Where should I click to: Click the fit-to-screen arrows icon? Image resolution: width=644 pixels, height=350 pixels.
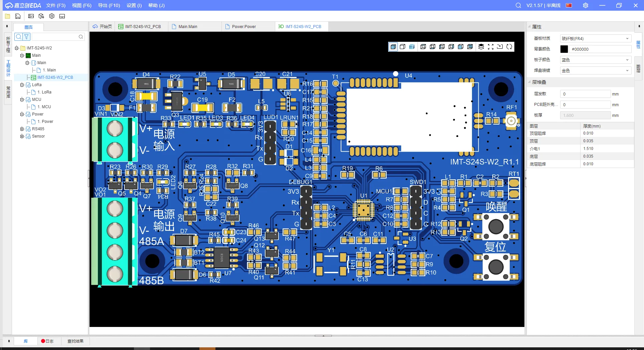click(490, 47)
